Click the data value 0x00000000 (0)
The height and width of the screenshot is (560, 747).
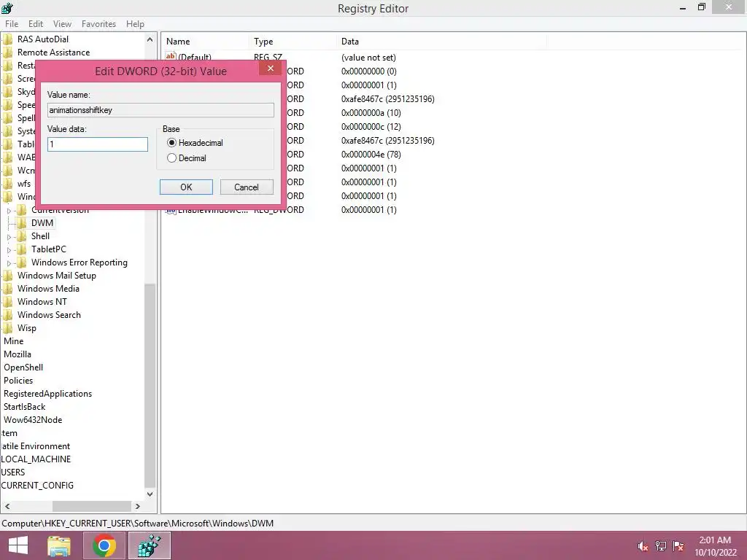click(368, 71)
